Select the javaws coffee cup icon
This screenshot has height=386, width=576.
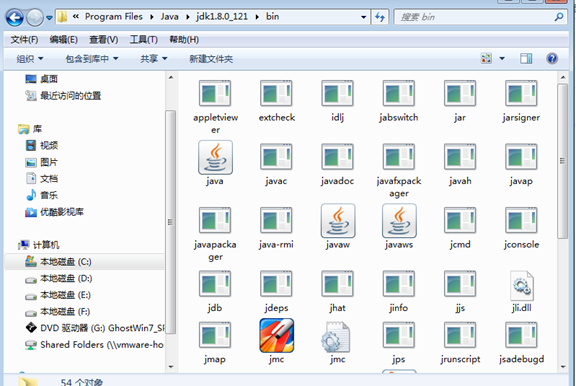coord(399,221)
